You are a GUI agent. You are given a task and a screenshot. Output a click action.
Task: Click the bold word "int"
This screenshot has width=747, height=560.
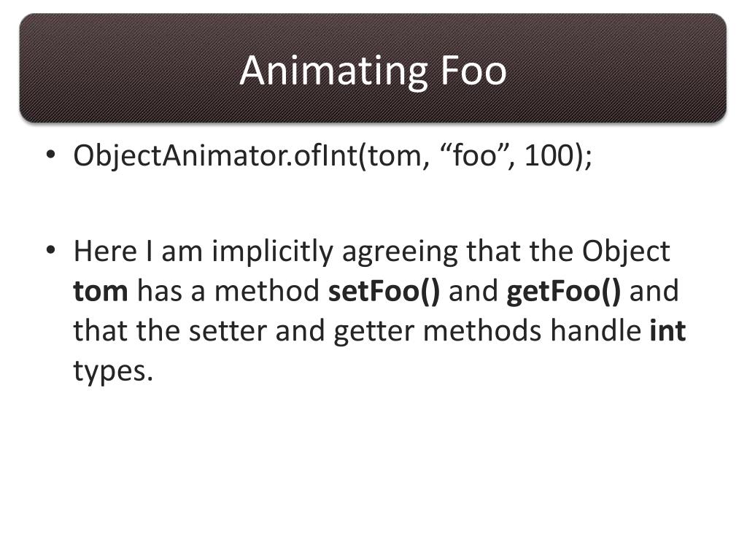tap(668, 330)
